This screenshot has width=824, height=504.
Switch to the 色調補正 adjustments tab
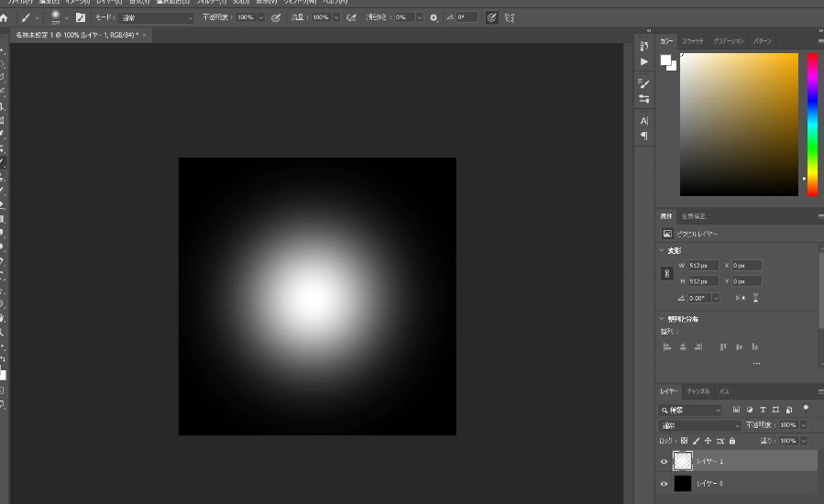(694, 216)
